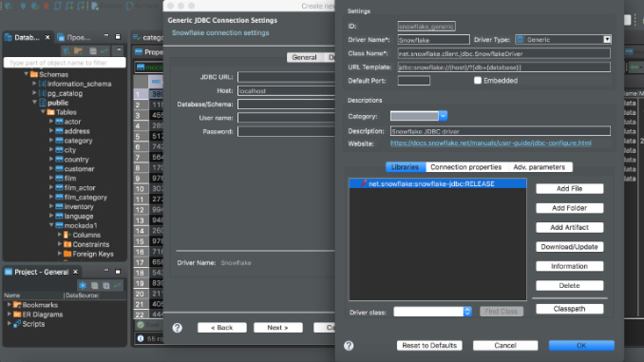Collapse the public schema node
The width and height of the screenshot is (644, 362).
point(34,103)
